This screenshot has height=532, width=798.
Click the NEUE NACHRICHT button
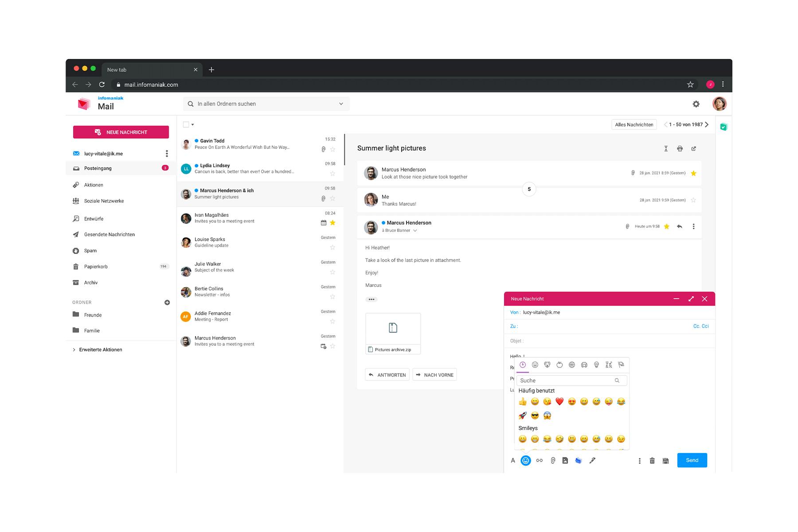121,132
